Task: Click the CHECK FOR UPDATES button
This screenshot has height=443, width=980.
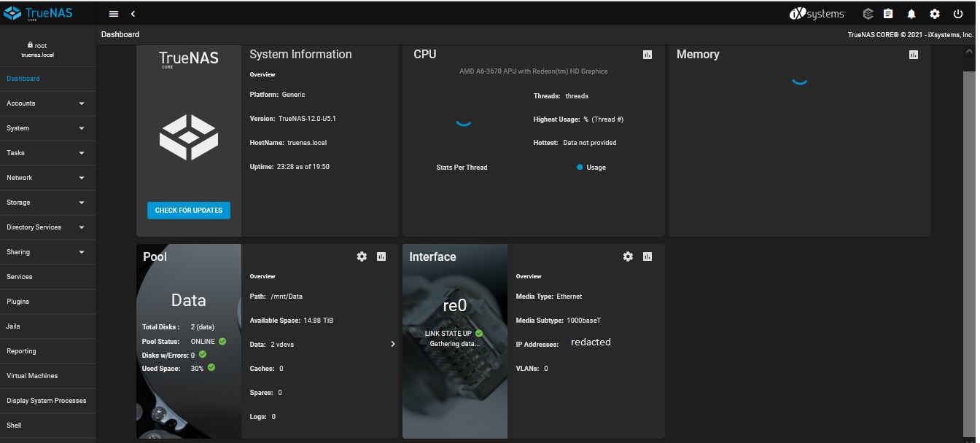Action: tap(189, 211)
